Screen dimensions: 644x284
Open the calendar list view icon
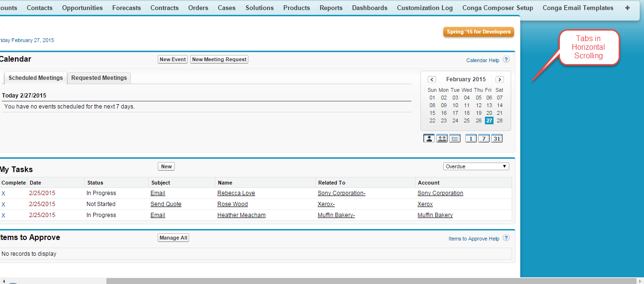click(455, 139)
